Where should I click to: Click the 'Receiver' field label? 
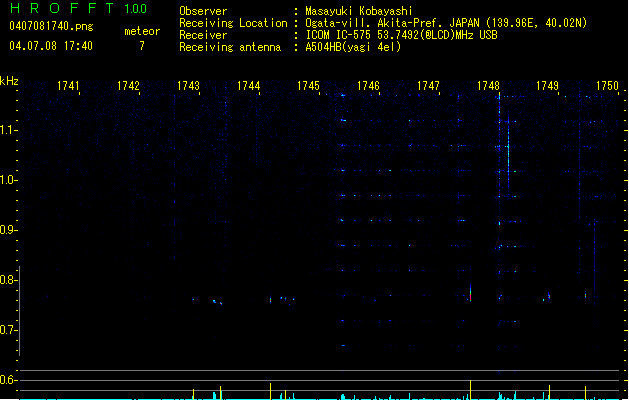(x=203, y=35)
